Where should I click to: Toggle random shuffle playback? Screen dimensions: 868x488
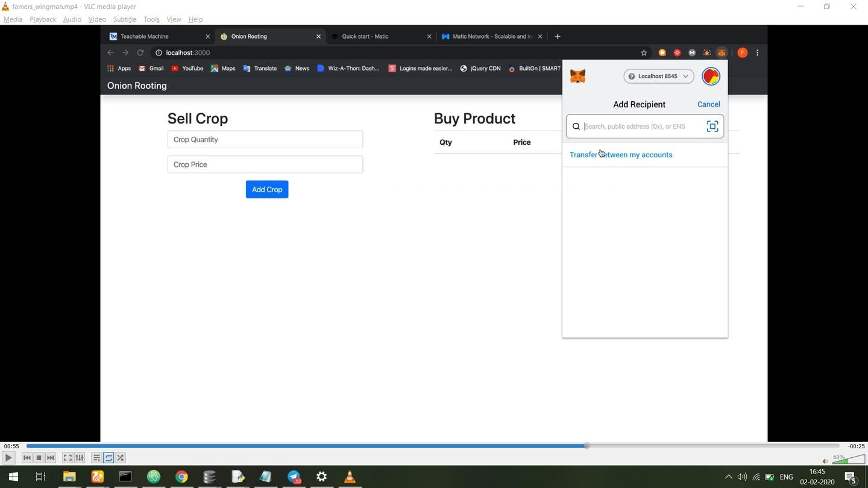coord(121,458)
